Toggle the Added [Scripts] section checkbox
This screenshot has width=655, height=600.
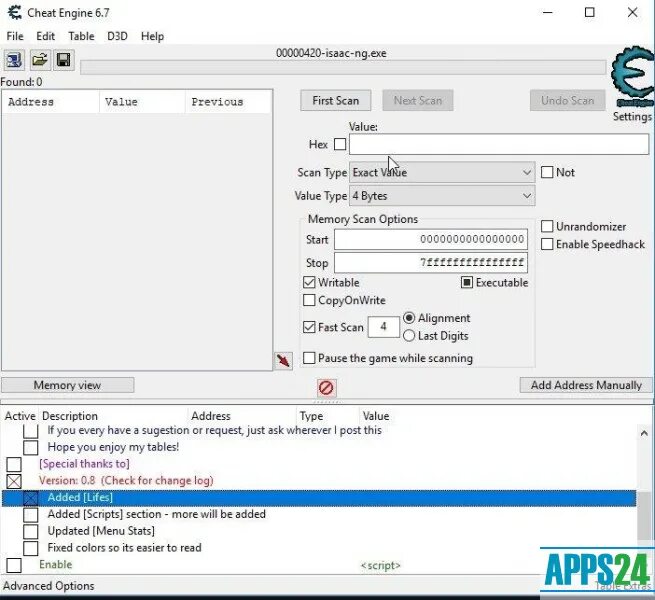pos(30,515)
